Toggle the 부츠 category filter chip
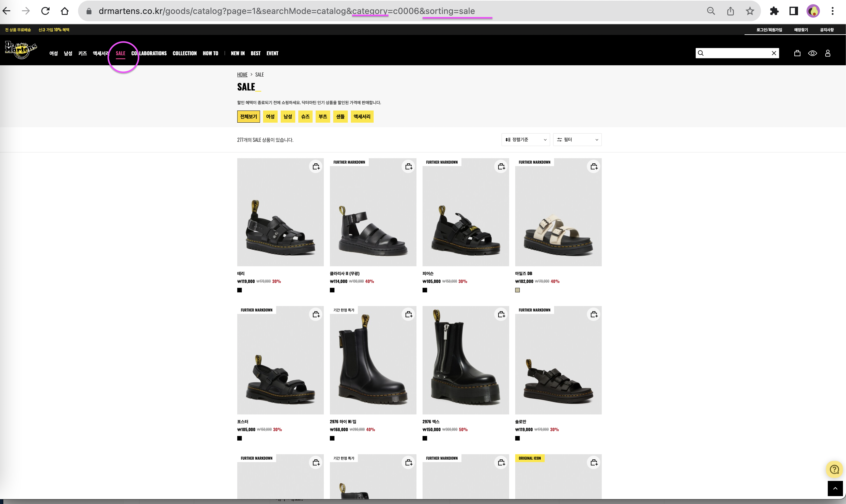This screenshot has width=846, height=504. (x=322, y=117)
